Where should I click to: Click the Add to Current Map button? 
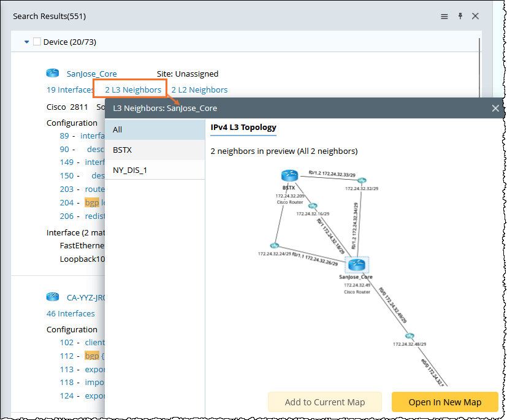[x=324, y=402]
